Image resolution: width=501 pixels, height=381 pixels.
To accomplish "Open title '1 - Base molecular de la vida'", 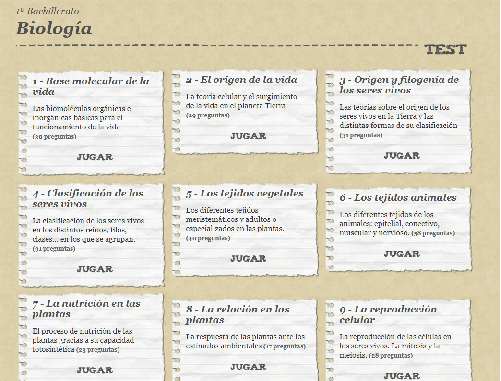I will [91, 86].
